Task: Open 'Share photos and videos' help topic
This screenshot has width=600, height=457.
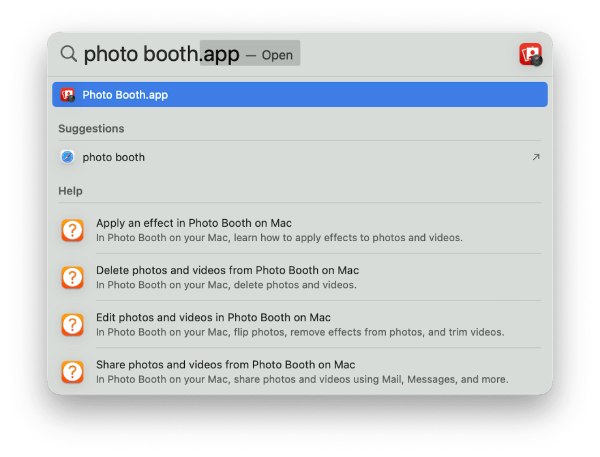Action: (225, 364)
